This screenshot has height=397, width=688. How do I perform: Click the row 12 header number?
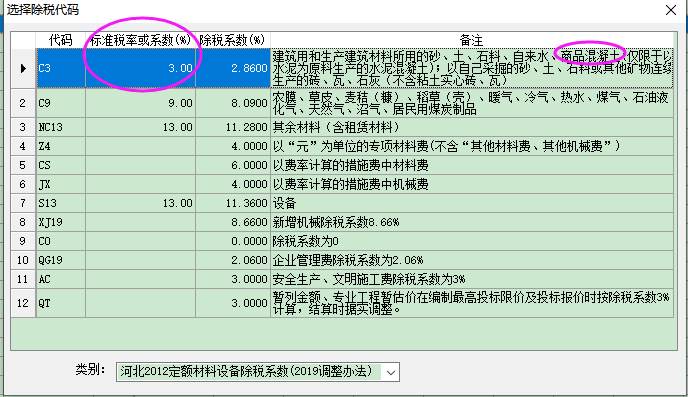(x=23, y=303)
